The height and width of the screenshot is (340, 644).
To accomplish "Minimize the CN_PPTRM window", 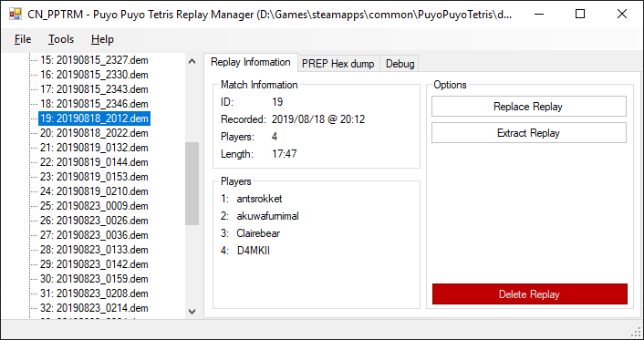I will pyautogui.click(x=538, y=14).
